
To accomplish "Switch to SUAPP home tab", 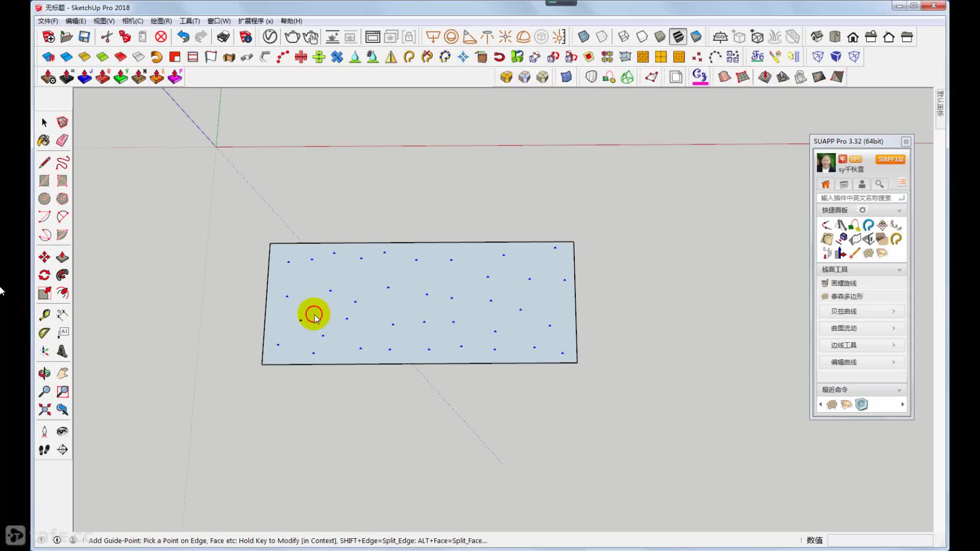I will click(x=825, y=184).
